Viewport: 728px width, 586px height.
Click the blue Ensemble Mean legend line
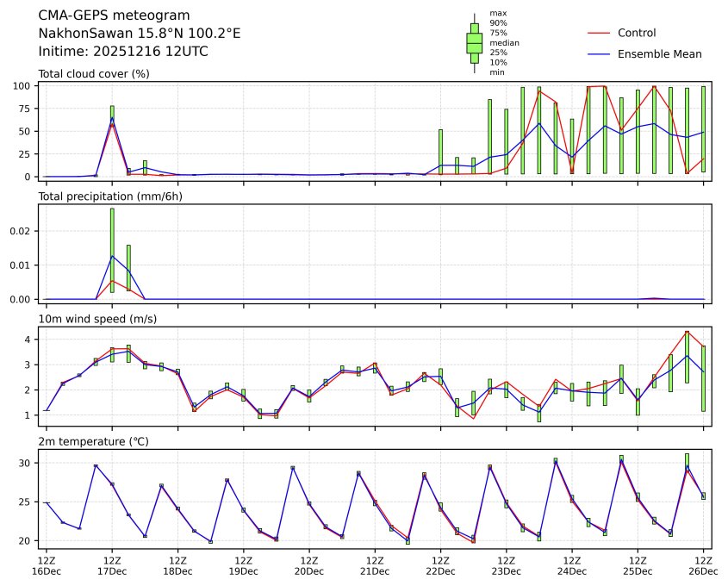coord(599,54)
